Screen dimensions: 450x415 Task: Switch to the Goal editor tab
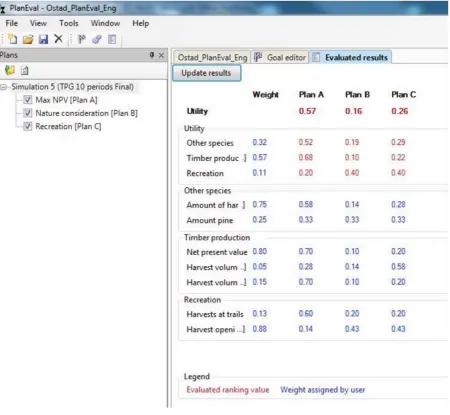(280, 57)
